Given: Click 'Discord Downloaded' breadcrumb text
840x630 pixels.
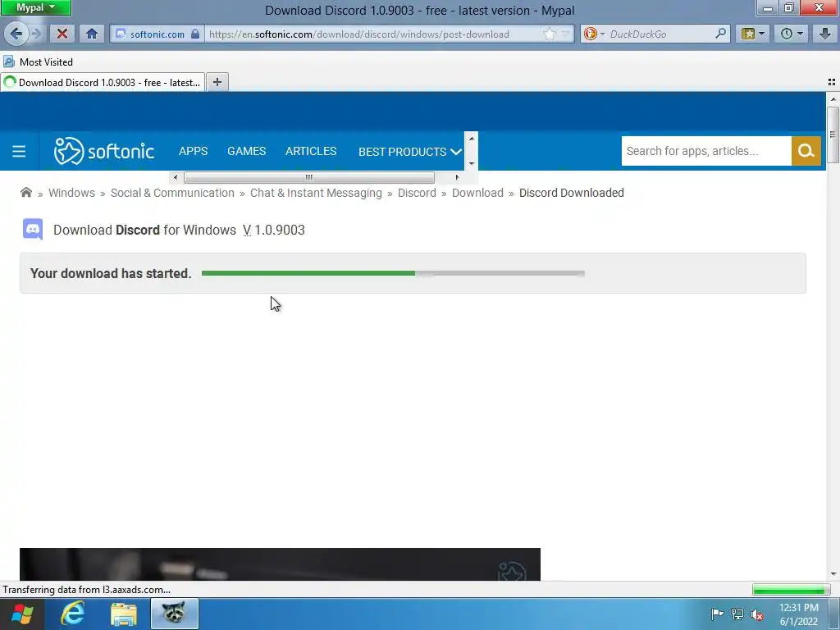Looking at the screenshot, I should tap(572, 193).
